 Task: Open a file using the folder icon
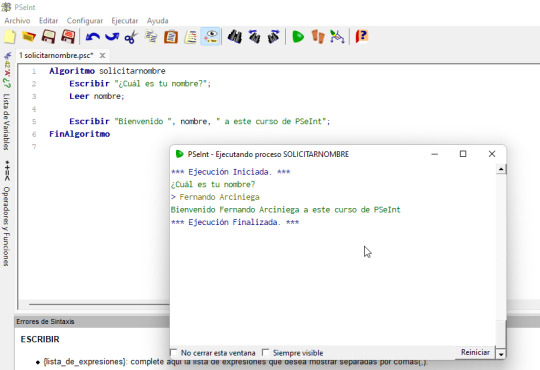[x=29, y=37]
